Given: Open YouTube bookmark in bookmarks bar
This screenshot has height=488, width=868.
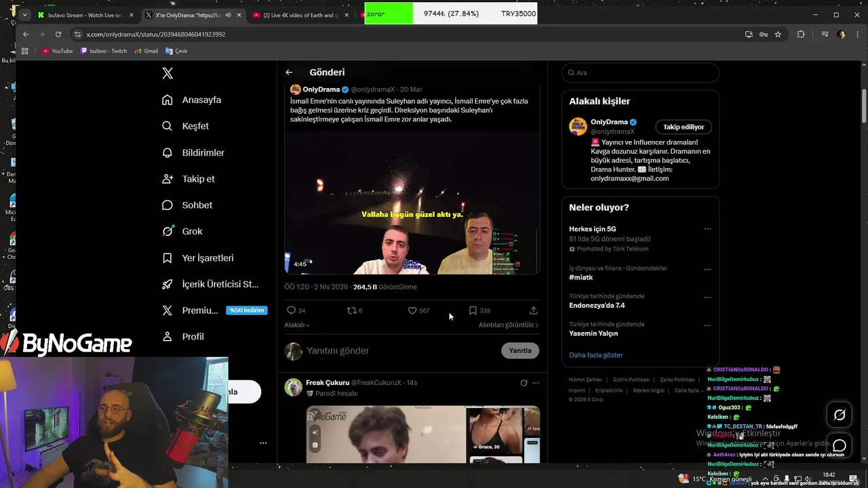Looking at the screenshot, I should click(x=57, y=51).
